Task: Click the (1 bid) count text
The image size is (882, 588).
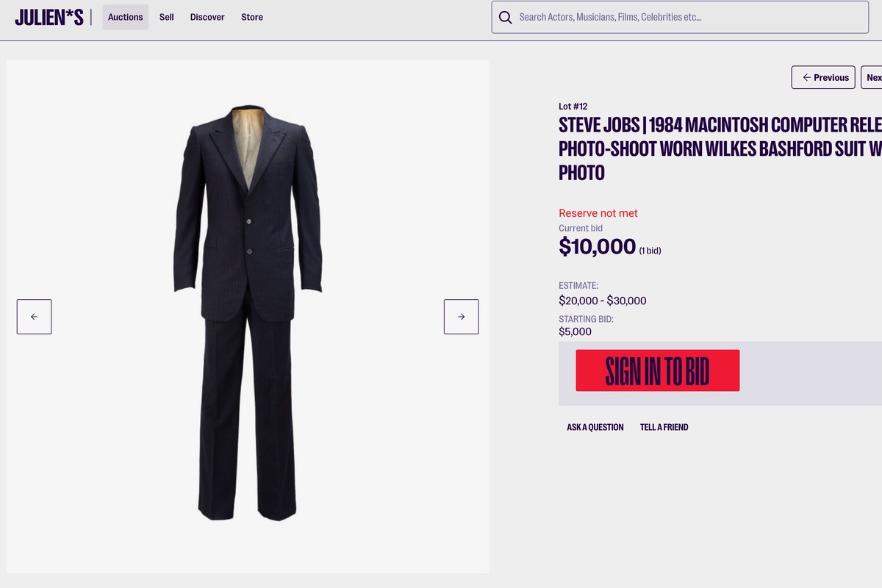Action: pyautogui.click(x=650, y=251)
